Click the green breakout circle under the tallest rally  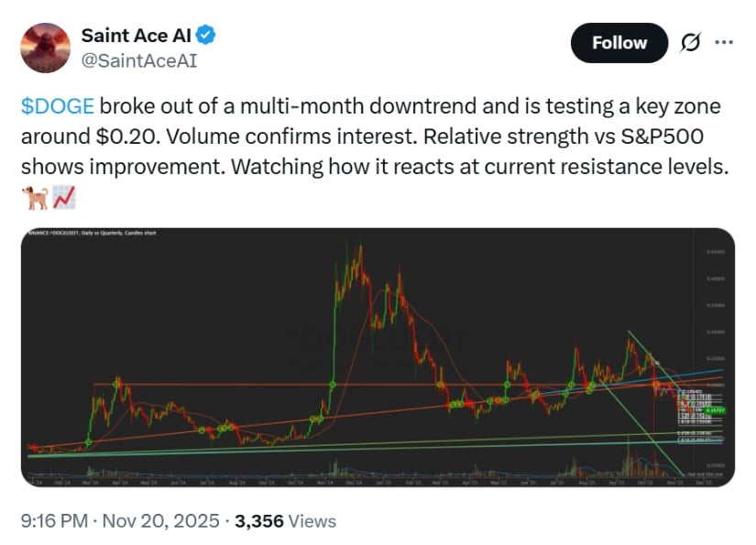[x=332, y=383]
